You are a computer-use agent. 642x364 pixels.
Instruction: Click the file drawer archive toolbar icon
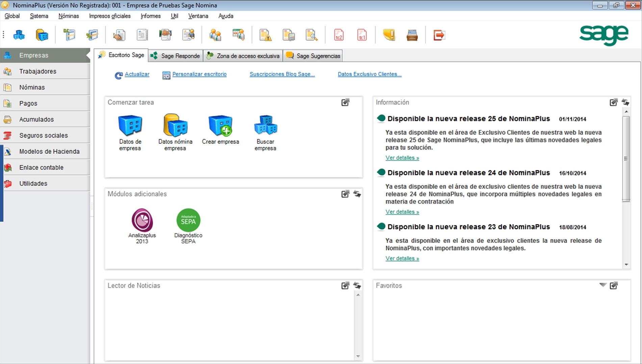(x=412, y=35)
